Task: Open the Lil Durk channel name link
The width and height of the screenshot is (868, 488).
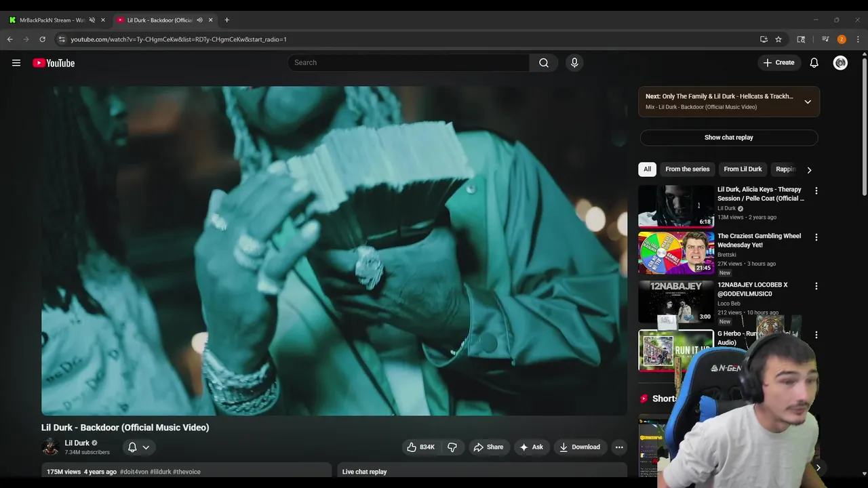Action: point(77,443)
